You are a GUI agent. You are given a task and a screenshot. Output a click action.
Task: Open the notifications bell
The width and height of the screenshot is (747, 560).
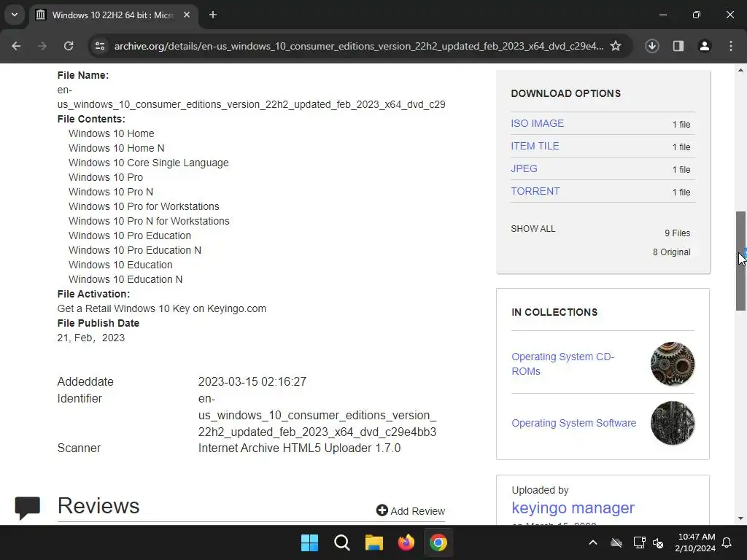(x=727, y=542)
